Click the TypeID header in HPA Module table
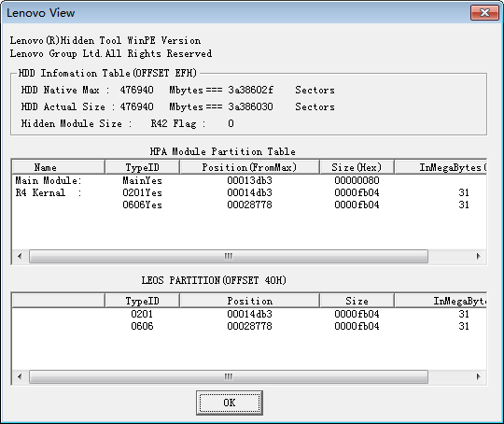The height and width of the screenshot is (424, 504). pos(142,167)
